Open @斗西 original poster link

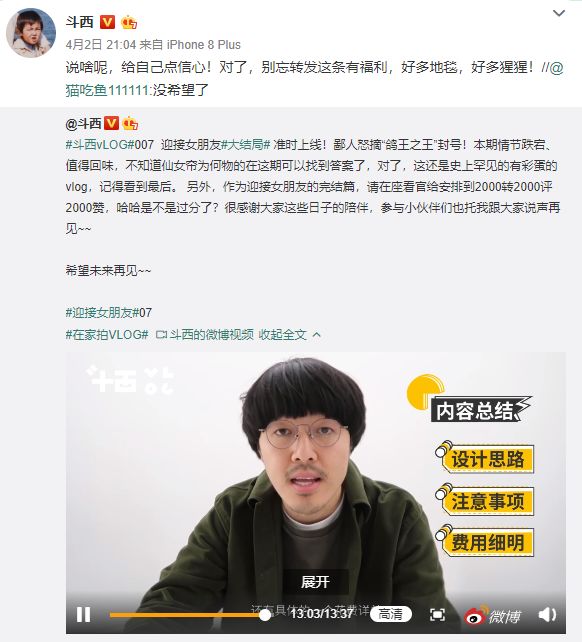[x=83, y=123]
